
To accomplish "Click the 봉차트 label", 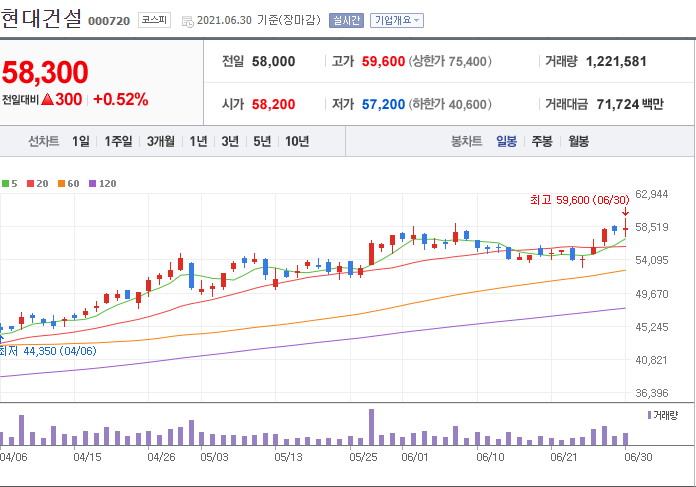I will 466,141.
